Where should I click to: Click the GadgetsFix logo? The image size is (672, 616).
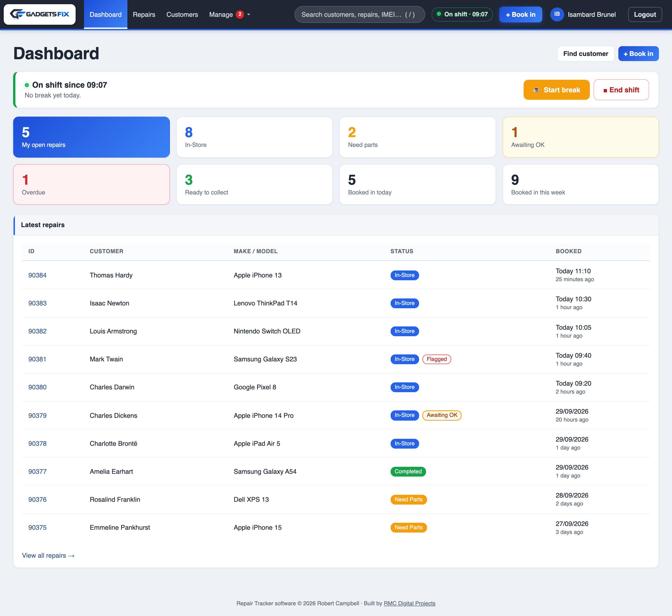point(40,14)
